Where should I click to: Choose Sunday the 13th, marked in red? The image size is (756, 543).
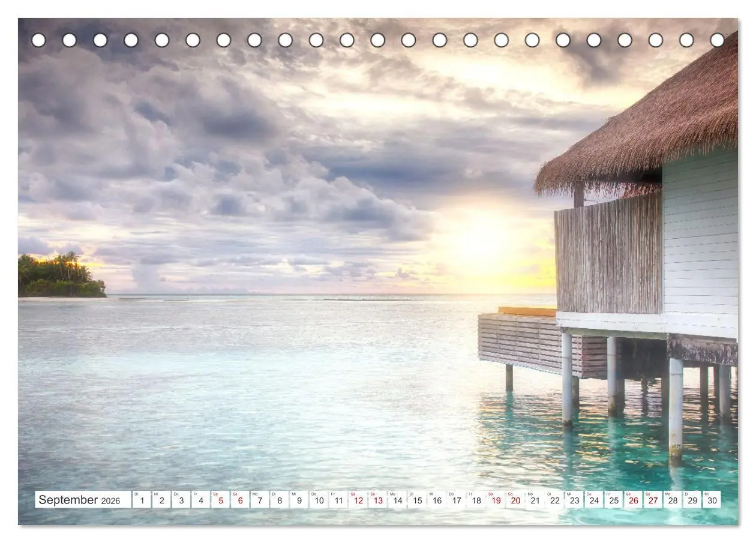(x=378, y=499)
